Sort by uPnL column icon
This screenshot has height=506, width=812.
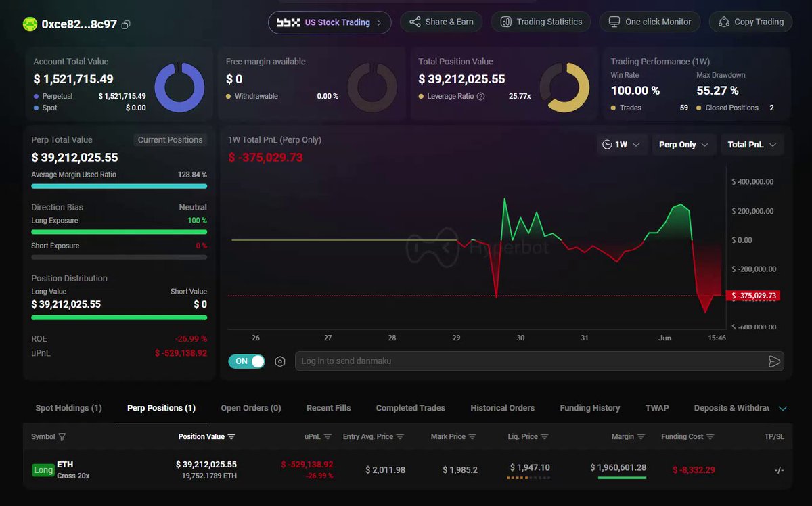328,437
